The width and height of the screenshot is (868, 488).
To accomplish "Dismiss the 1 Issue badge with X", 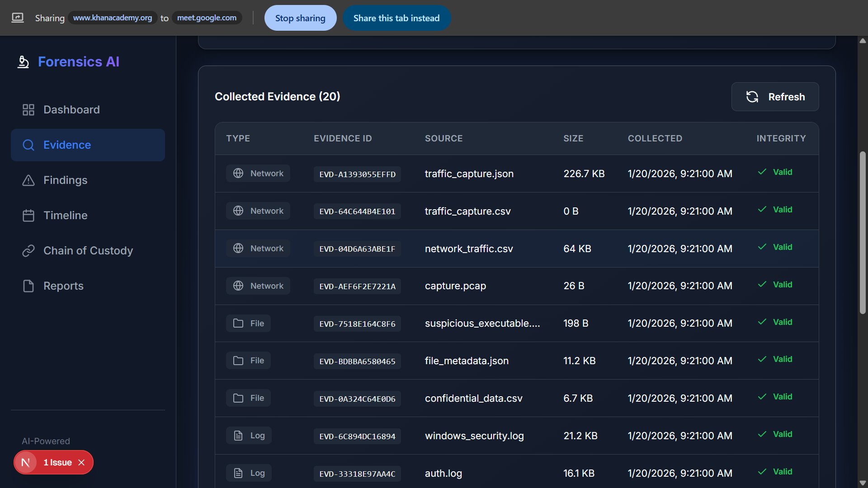I will pos(81,462).
